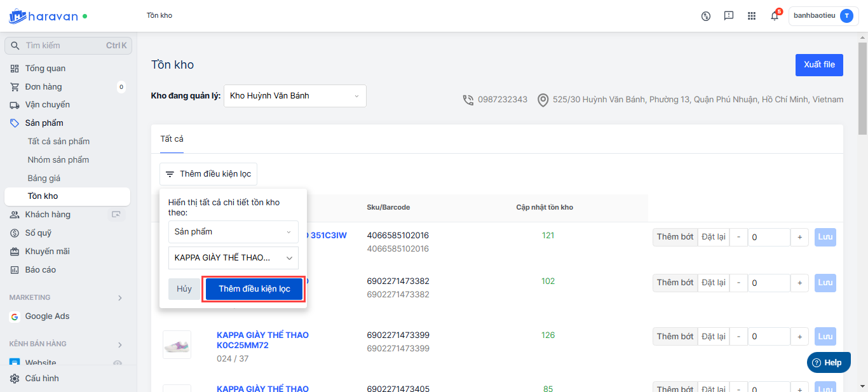Click quantity field for SKU 6902271473399

pyautogui.click(x=769, y=336)
